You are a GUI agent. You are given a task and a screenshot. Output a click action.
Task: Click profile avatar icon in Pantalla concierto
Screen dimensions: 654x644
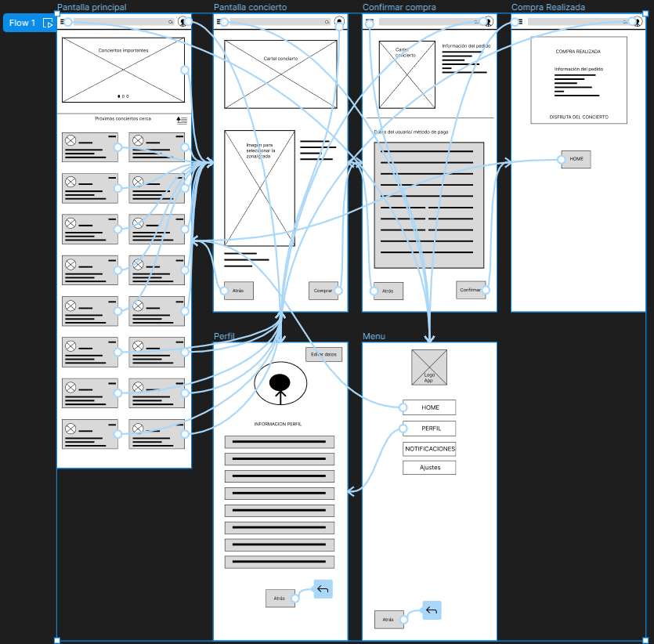point(339,22)
